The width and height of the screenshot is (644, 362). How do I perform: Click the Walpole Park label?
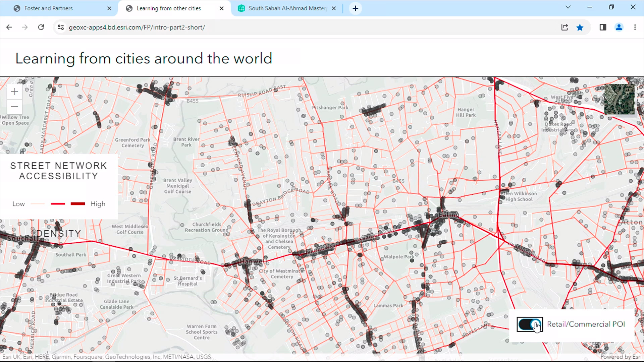click(399, 257)
